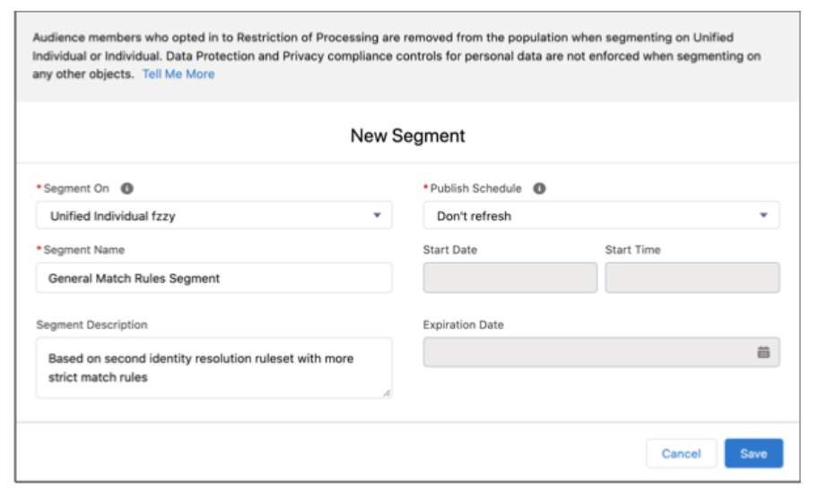Screen dimensions: 819x504
Task: Click the New Segment dialog heading
Action: click(x=408, y=136)
